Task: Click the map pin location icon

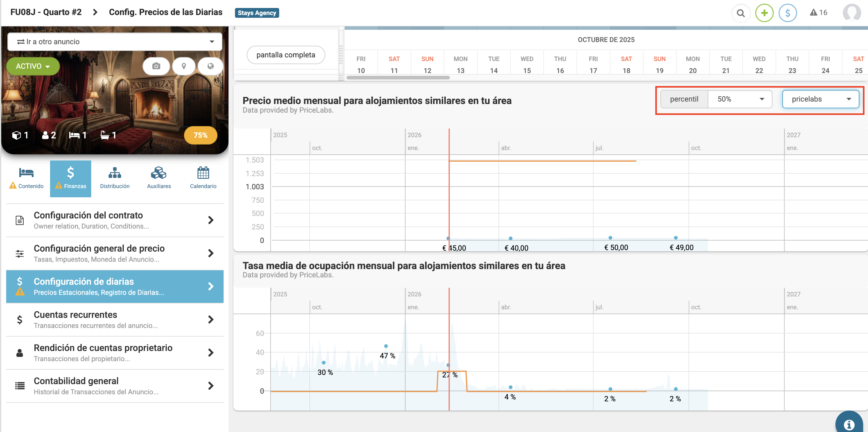Action: (184, 66)
